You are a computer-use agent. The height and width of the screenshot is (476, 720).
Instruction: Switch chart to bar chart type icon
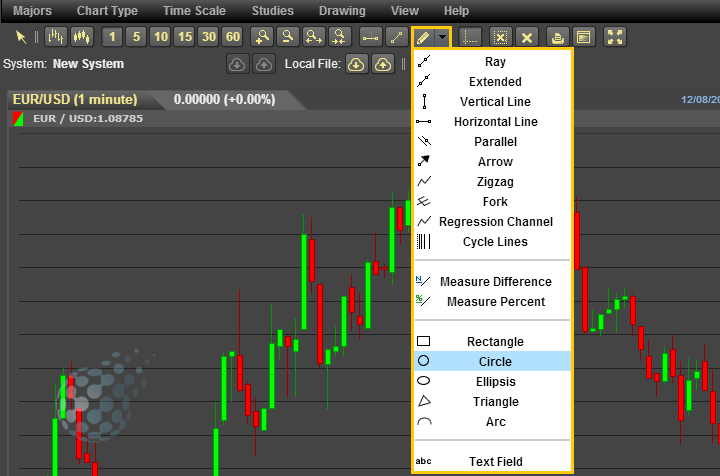click(x=56, y=37)
